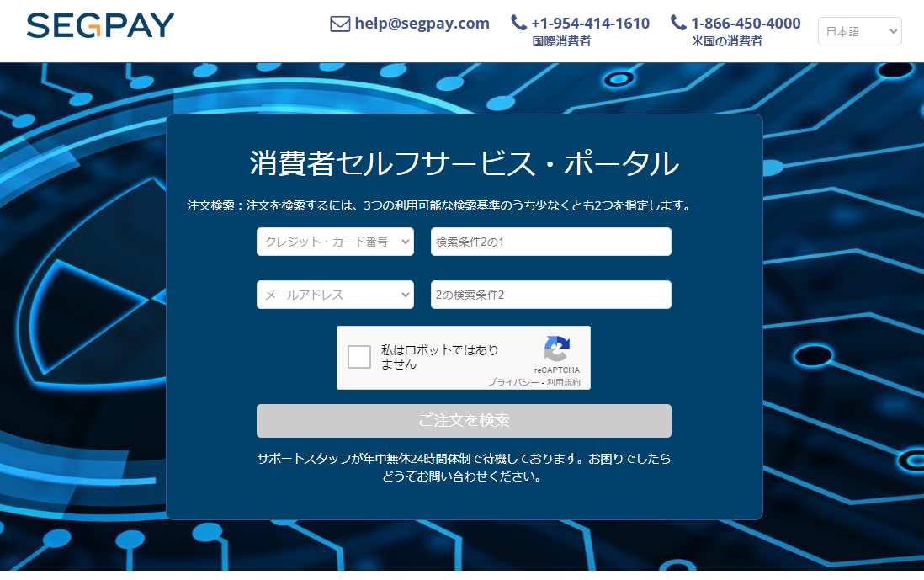Expand the first search criteria chevron

click(x=405, y=242)
